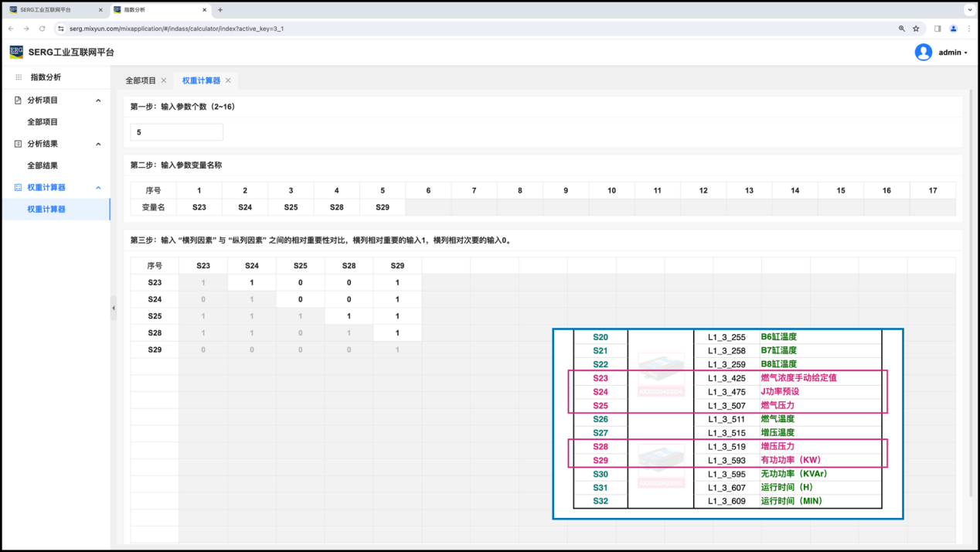Collapse the 分析项目 menu section
This screenshot has height=552, width=980.
[x=98, y=101]
